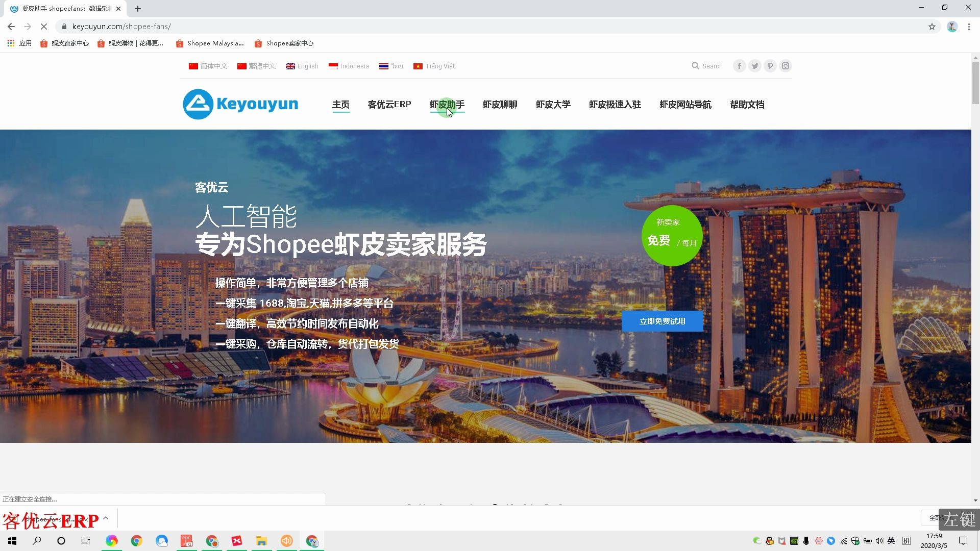The height and width of the screenshot is (551, 980).
Task: Open the Chrome three-dot menu
Action: (x=968, y=27)
